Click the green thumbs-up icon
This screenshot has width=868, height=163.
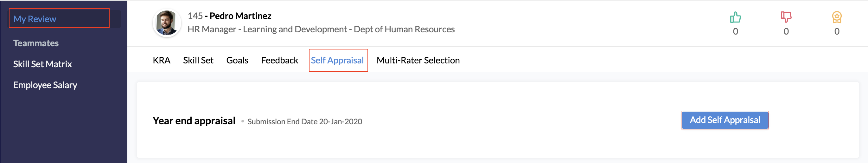[x=735, y=17]
